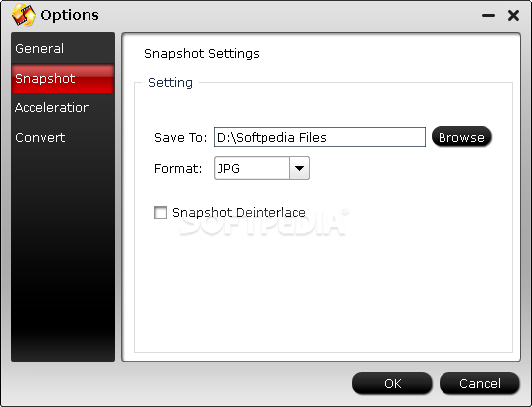Expand the Format dropdown arrow
The width and height of the screenshot is (532, 407).
(x=299, y=168)
